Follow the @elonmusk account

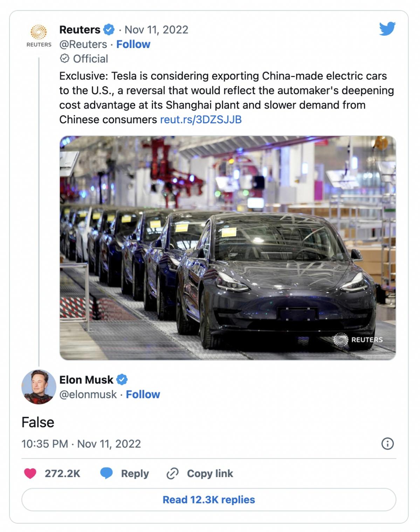pos(143,394)
